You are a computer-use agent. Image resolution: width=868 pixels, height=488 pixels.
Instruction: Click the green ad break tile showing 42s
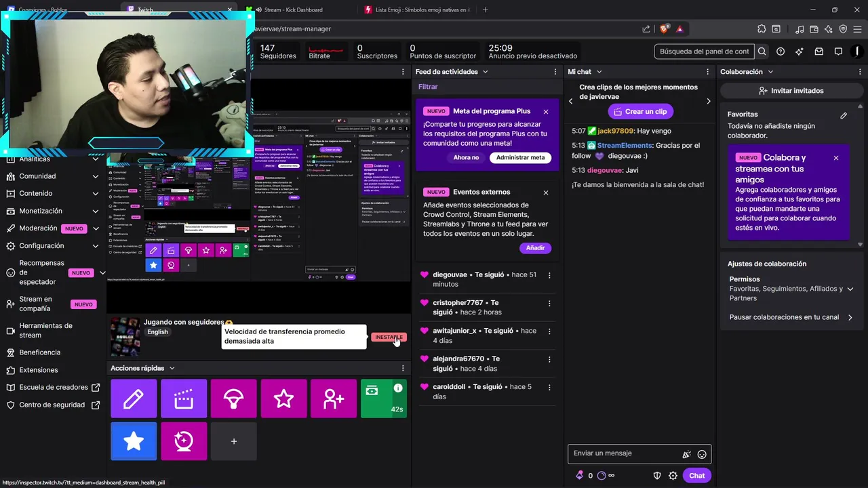click(384, 399)
